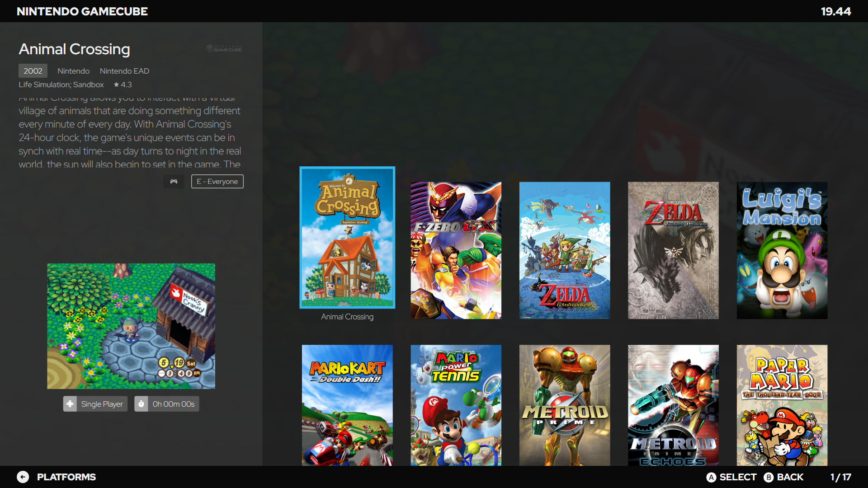Click the Life Simulation; Sandbox genre text
Screen dimensions: 868x488
tap(61, 84)
